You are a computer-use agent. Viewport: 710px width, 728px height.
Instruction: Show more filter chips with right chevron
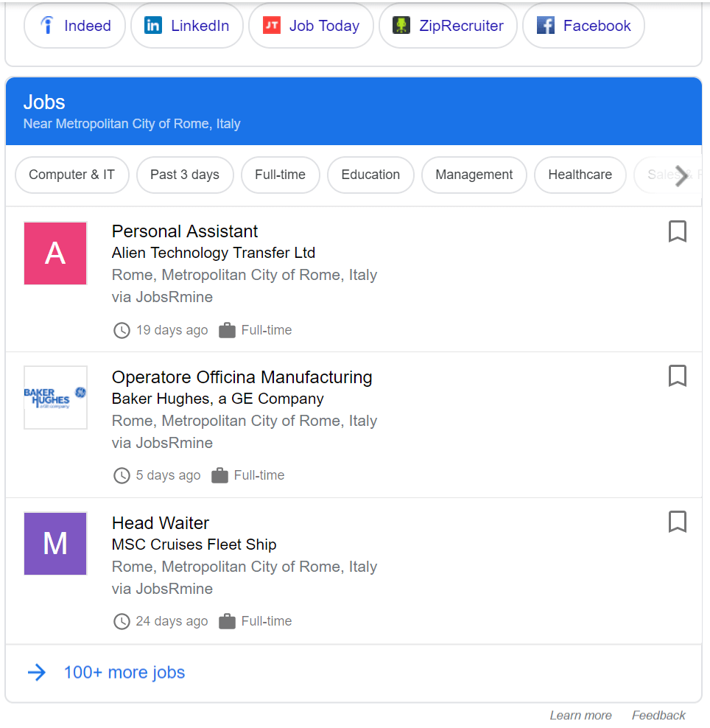click(681, 176)
